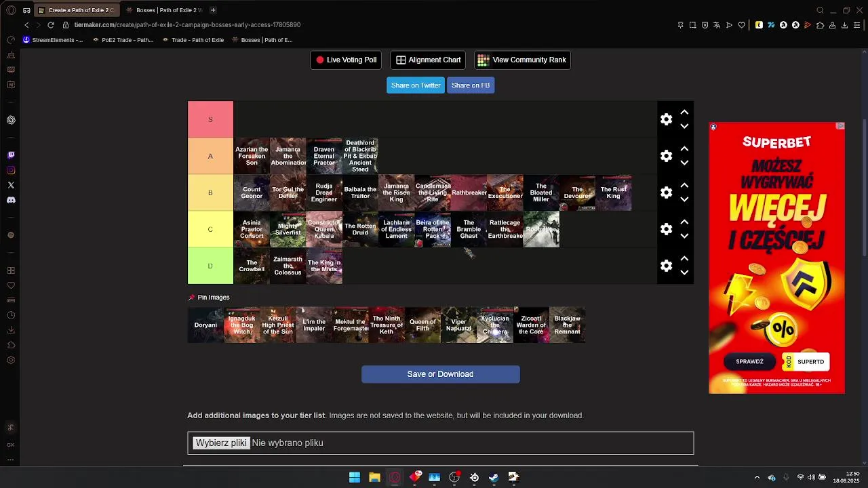
Task: Open Alignment Chart
Action: (x=428, y=60)
